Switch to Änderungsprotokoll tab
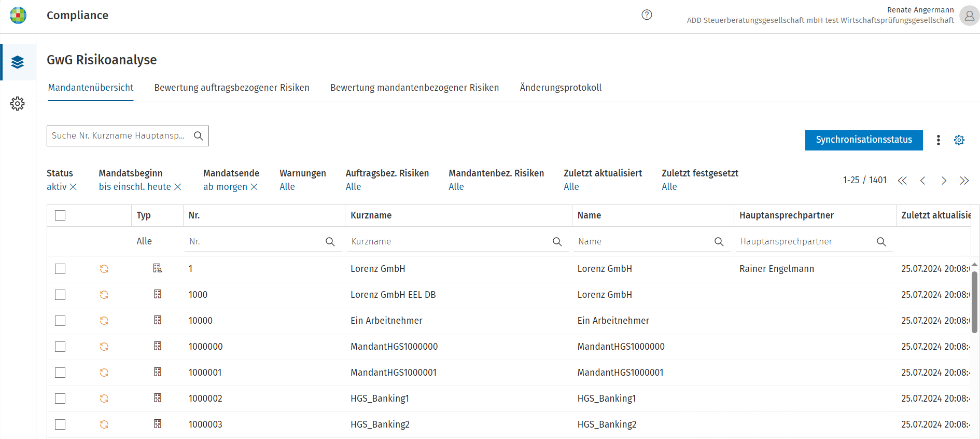This screenshot has height=439, width=980. pyautogui.click(x=561, y=88)
